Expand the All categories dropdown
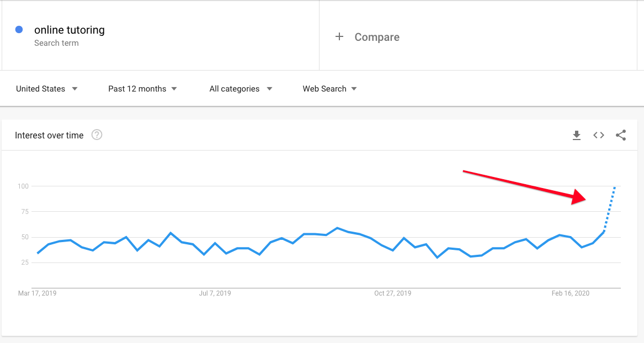This screenshot has height=343, width=644. click(x=241, y=89)
